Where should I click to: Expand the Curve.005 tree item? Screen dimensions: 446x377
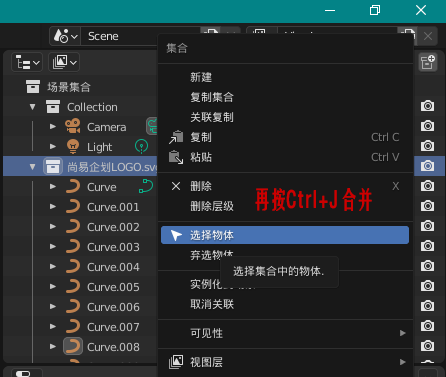(x=53, y=287)
